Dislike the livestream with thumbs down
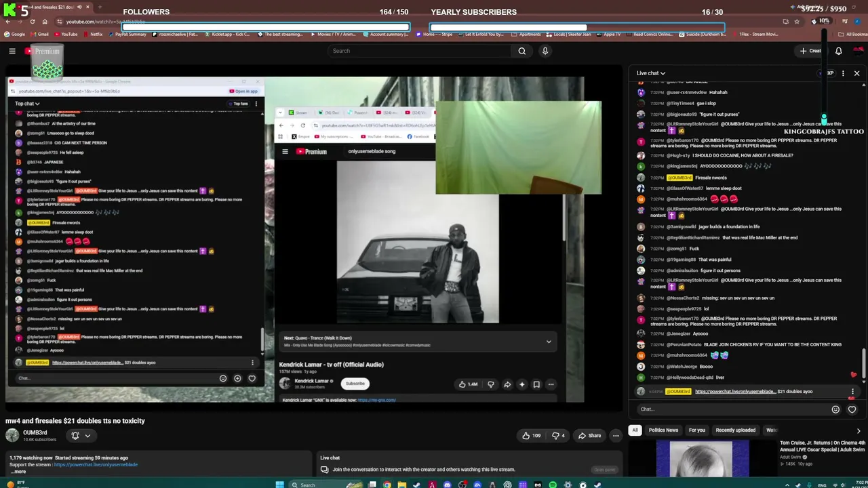This screenshot has width=868, height=488. pyautogui.click(x=558, y=436)
